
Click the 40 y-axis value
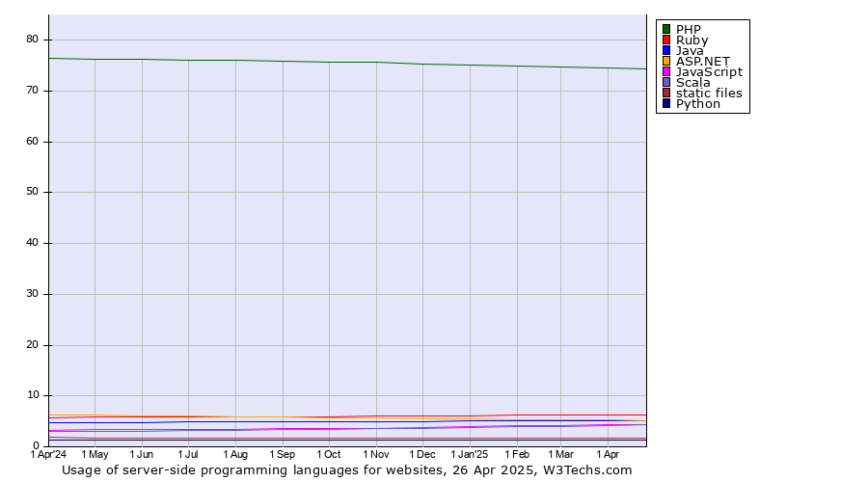(x=32, y=242)
